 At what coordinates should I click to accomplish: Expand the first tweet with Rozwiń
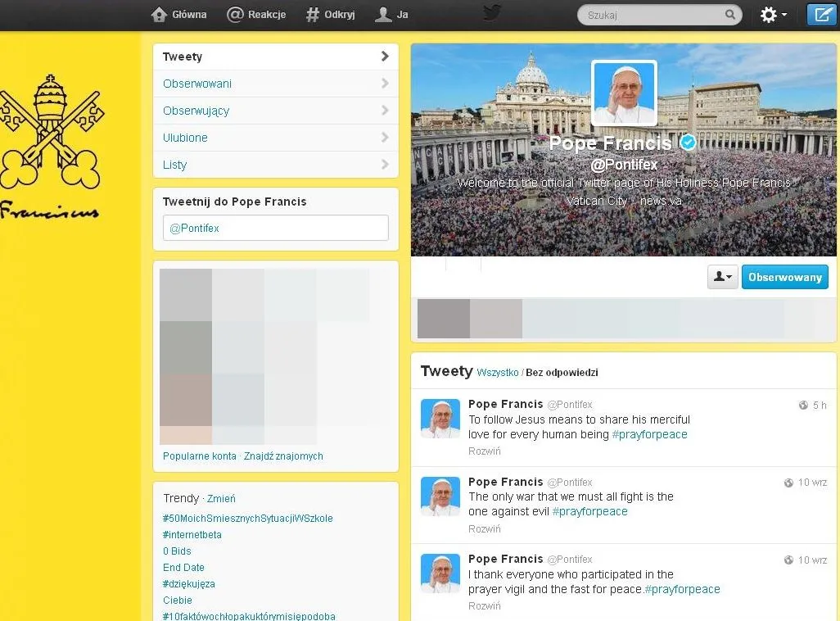click(x=484, y=451)
